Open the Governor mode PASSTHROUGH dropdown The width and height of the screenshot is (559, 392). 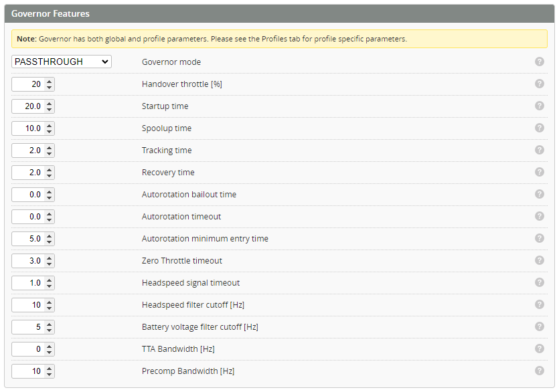tap(62, 62)
